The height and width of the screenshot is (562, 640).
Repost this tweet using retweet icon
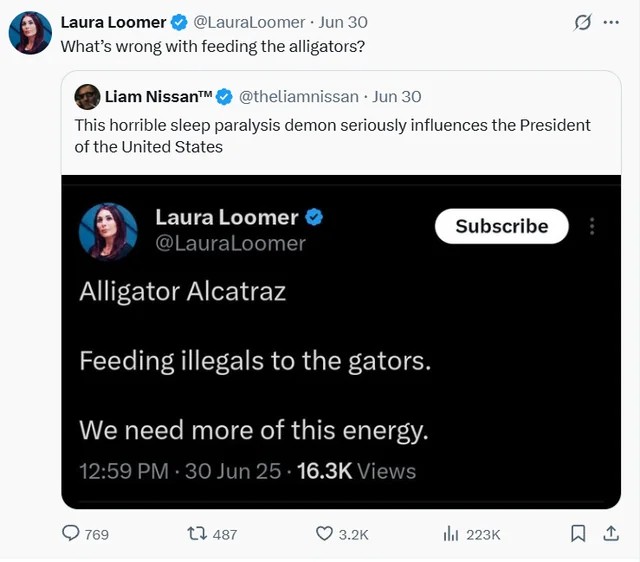(197, 534)
